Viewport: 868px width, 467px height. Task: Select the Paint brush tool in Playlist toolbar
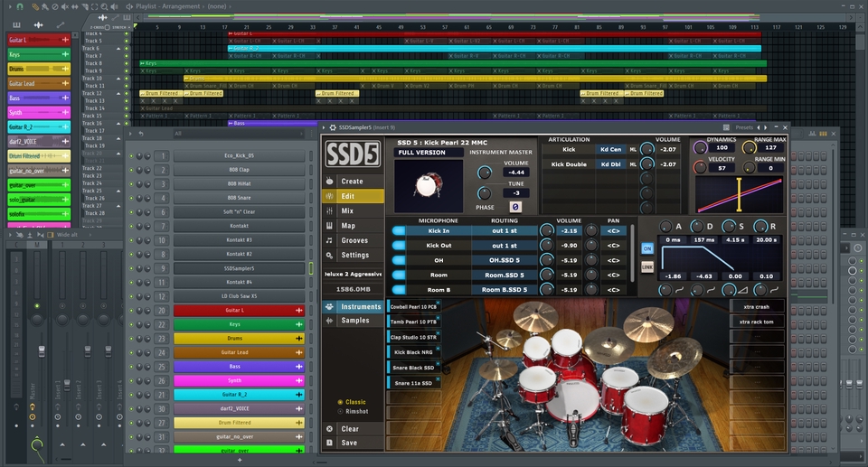45,6
